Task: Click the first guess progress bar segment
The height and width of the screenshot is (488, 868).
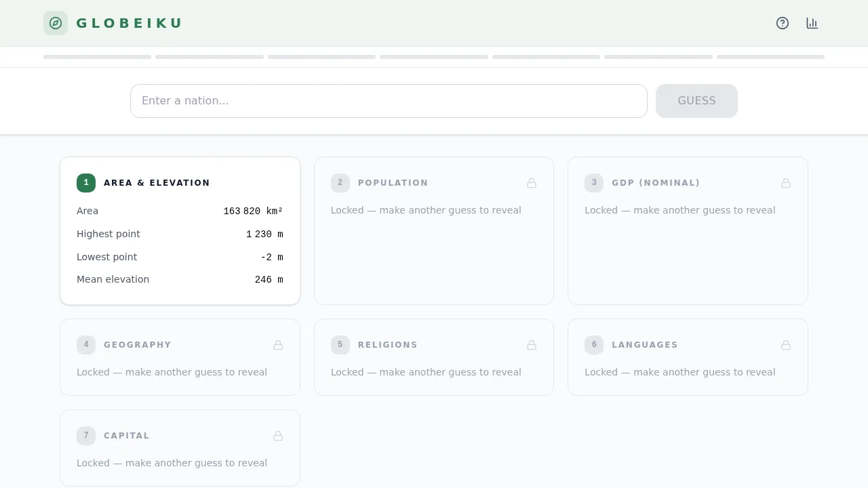Action: click(97, 57)
